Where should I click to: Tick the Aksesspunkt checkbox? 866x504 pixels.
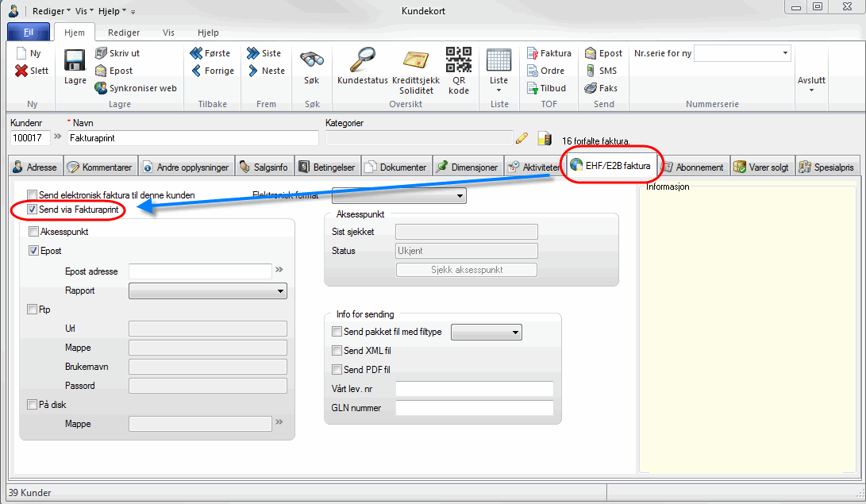pyautogui.click(x=33, y=232)
